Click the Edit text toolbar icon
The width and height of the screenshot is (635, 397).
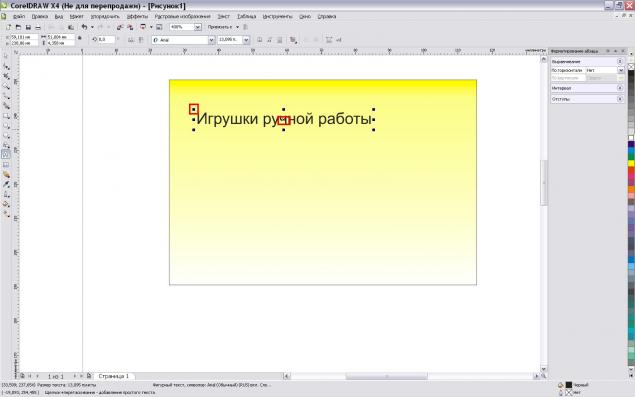339,40
